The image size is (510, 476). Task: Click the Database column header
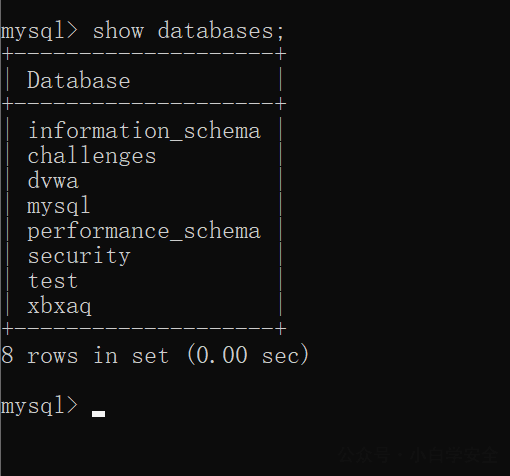coord(79,80)
